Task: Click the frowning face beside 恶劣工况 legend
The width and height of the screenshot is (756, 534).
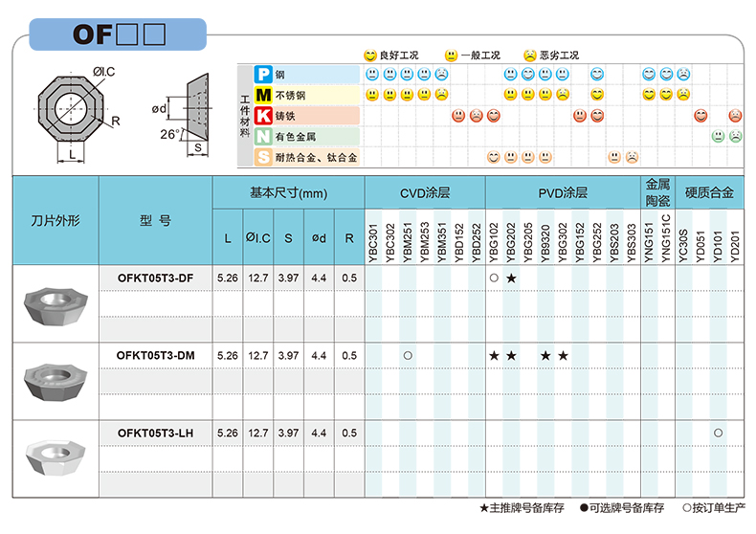Action: 529,56
